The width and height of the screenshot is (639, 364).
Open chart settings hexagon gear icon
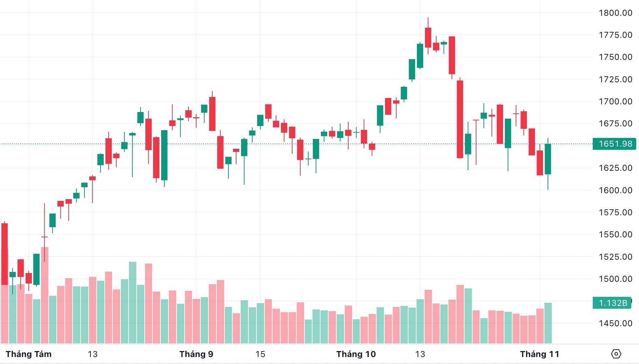click(616, 354)
